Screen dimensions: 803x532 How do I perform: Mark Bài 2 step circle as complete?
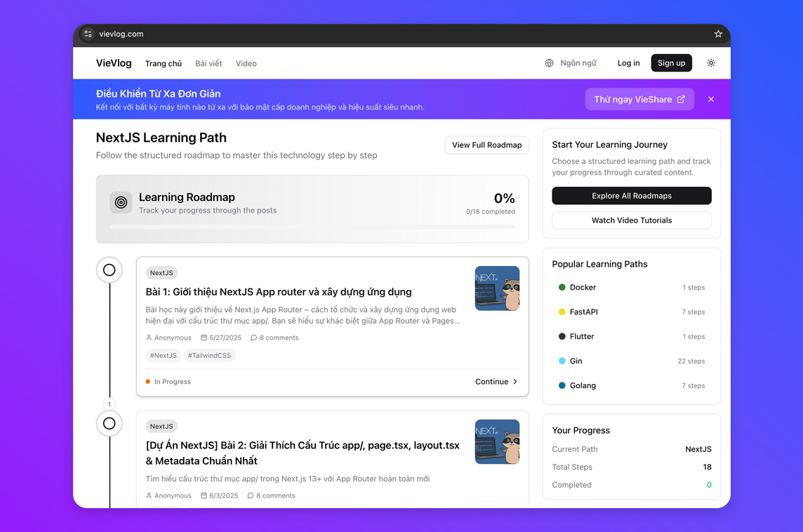109,423
